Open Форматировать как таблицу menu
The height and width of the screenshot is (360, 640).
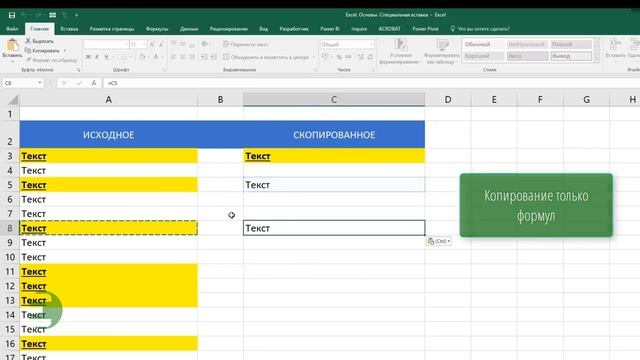pos(442,51)
